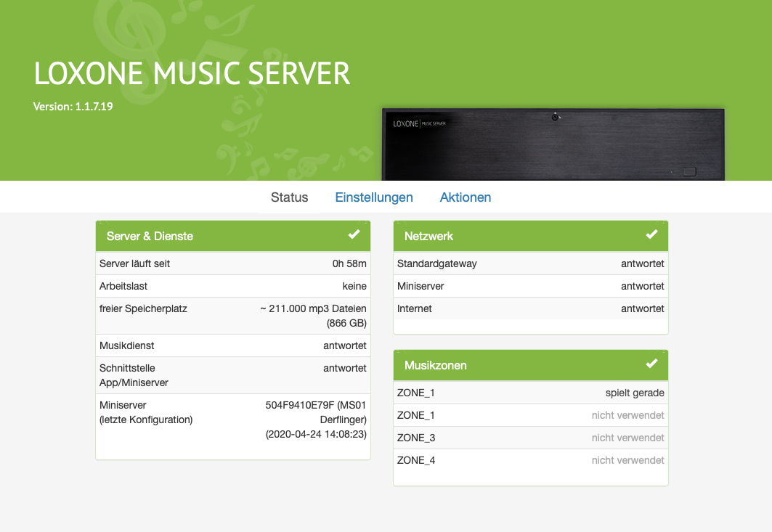Click checkmark icon in Musikzonen header

pyautogui.click(x=652, y=364)
